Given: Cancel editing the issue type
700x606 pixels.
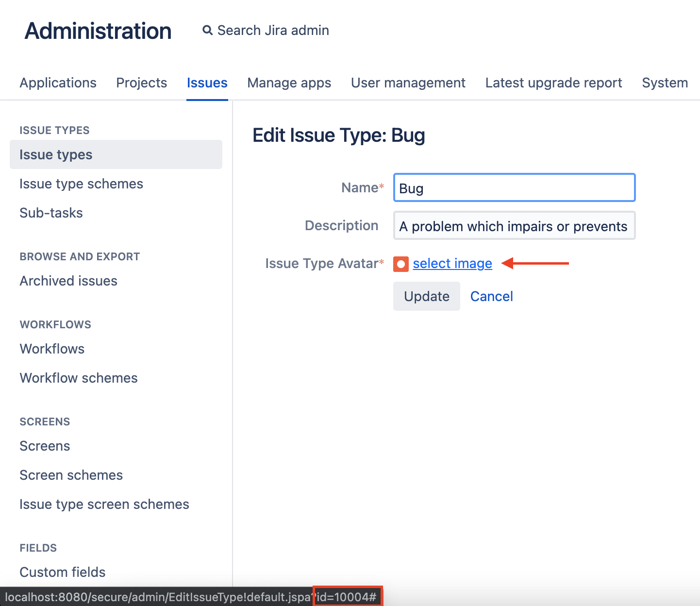Looking at the screenshot, I should (x=491, y=296).
